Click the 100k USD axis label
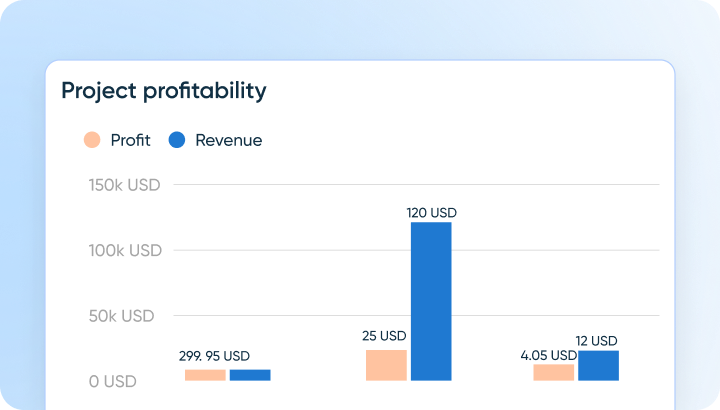This screenshot has height=410, width=720. click(x=125, y=250)
